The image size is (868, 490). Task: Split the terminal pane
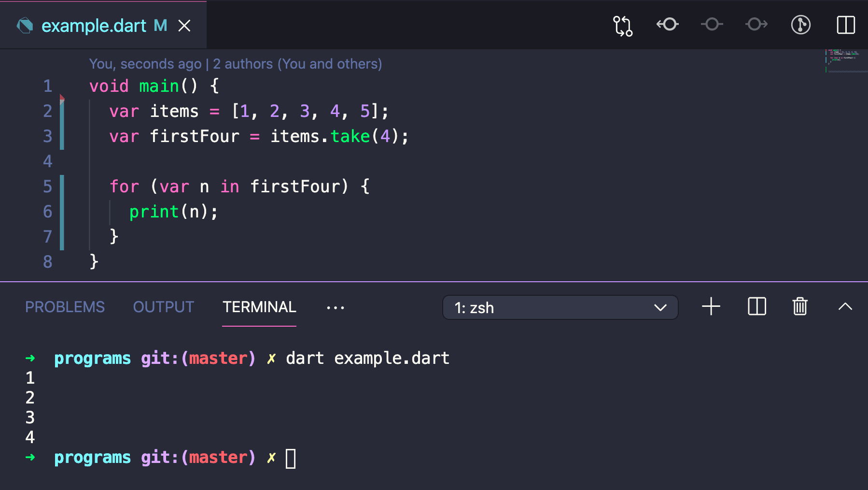(x=756, y=306)
